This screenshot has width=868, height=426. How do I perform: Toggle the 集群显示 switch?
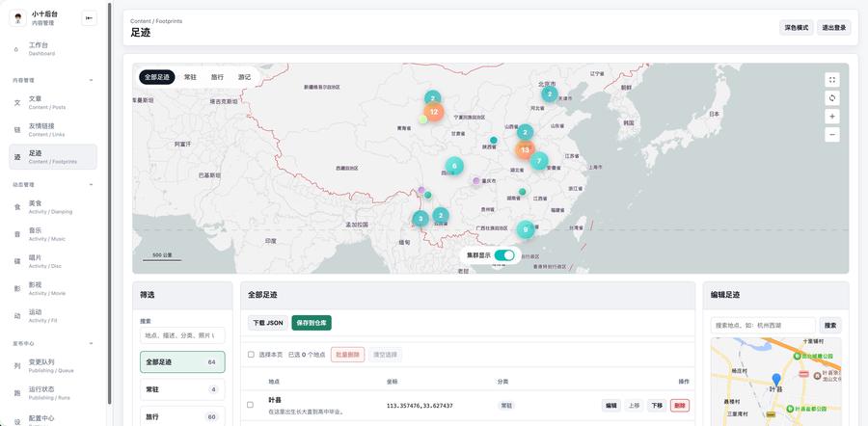click(504, 255)
